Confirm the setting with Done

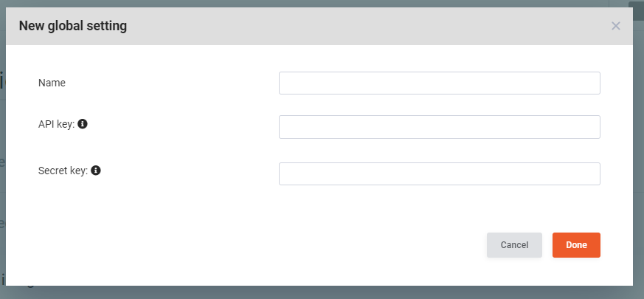pos(576,245)
